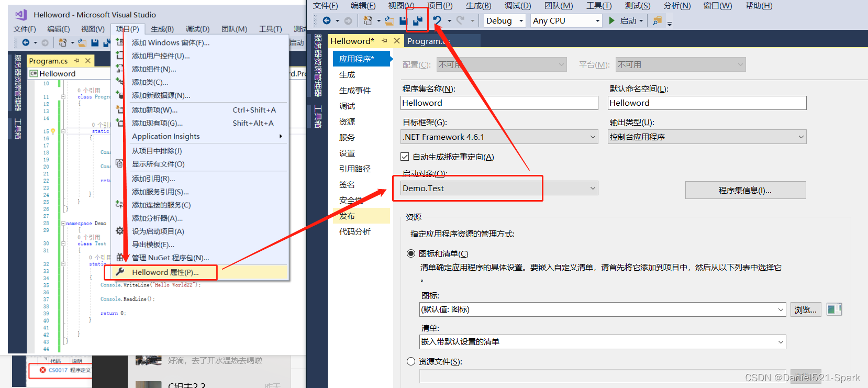868x388 pixels.
Task: Click Navigate Backward icon in left window
Action: coord(25,42)
